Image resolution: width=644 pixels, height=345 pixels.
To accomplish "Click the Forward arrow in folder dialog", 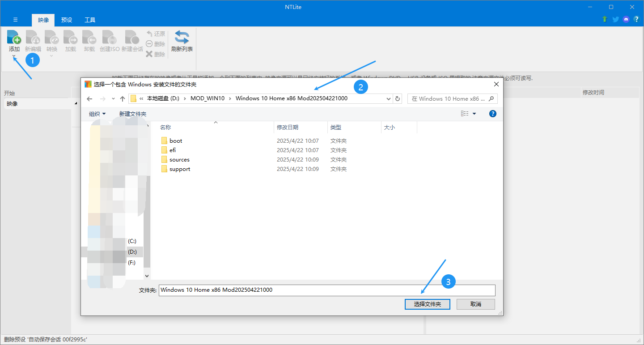I will click(102, 98).
